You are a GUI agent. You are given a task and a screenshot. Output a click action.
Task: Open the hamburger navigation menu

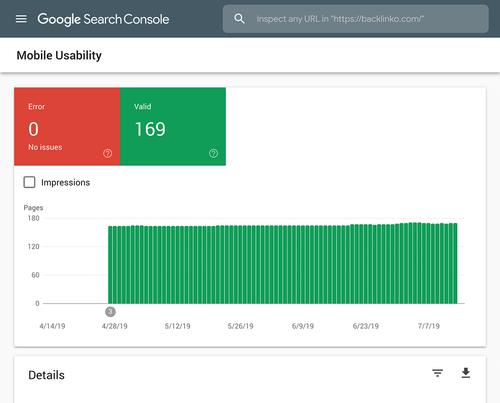21,19
